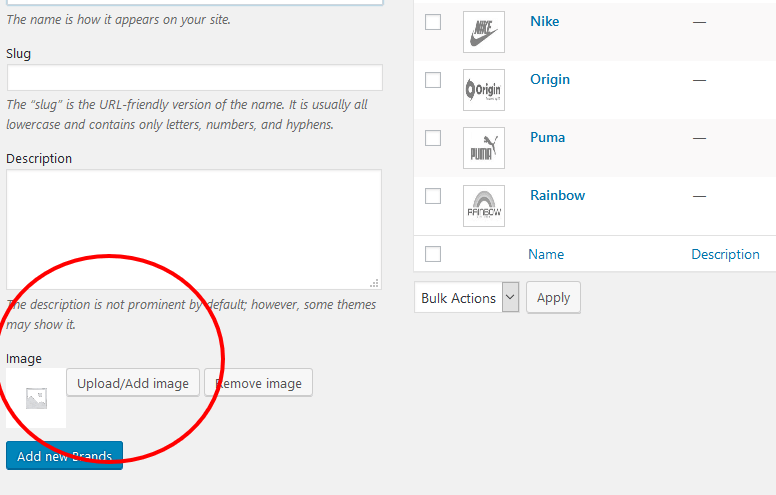This screenshot has width=776, height=495.
Task: Sort by the Description column footer
Action: 725,254
